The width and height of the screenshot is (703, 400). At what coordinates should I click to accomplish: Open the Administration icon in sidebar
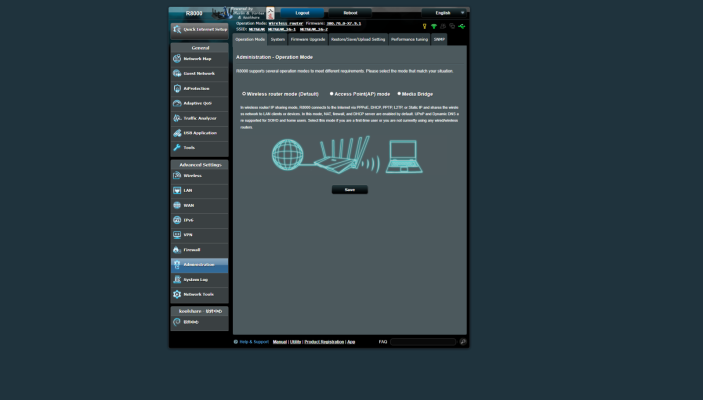(177, 265)
